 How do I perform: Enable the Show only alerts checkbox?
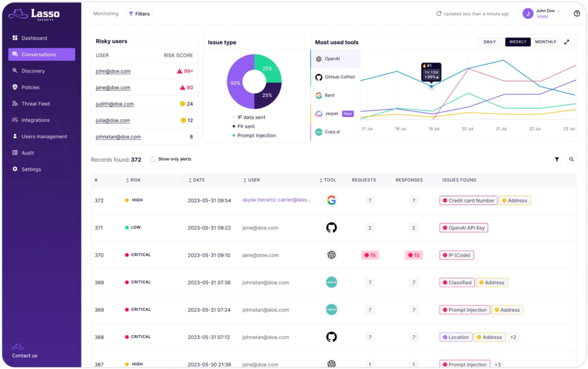point(152,159)
